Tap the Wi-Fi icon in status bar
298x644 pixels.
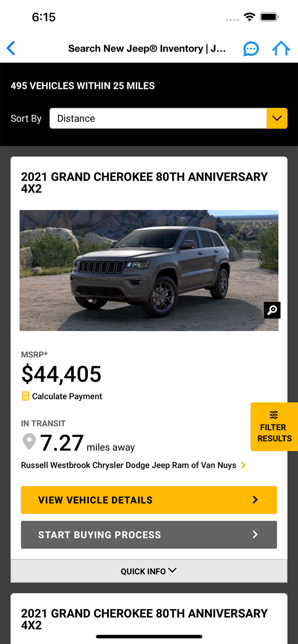pos(250,16)
